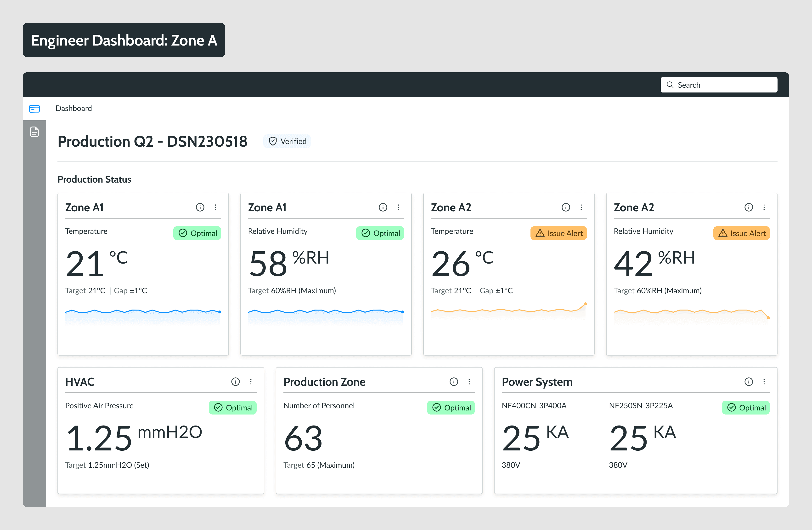
Task: Click Issue Alert badge on Zone A2 Humidity
Action: tap(741, 233)
